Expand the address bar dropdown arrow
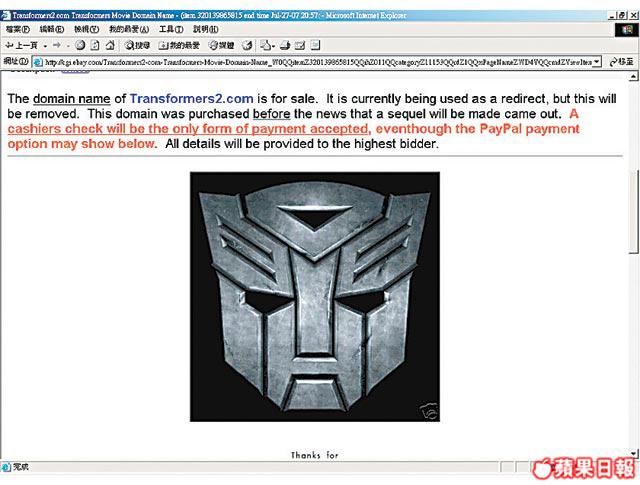640x485 pixels. click(597, 62)
